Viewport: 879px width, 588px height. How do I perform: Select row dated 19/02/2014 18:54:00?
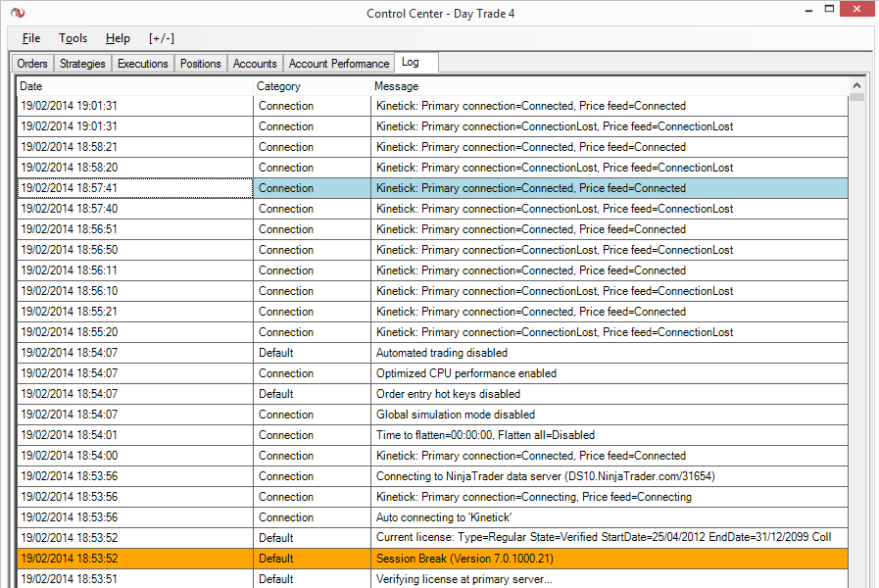click(x=432, y=456)
